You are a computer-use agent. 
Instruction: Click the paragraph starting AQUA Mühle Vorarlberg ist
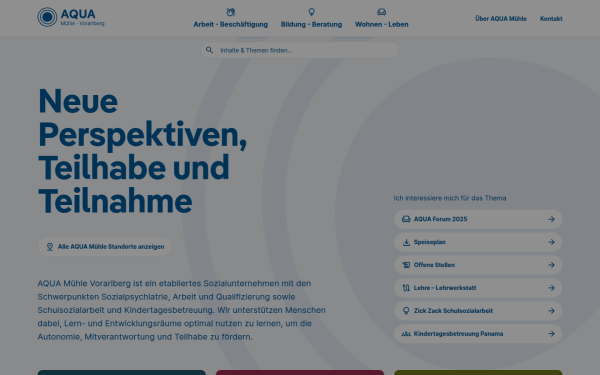coord(181,310)
